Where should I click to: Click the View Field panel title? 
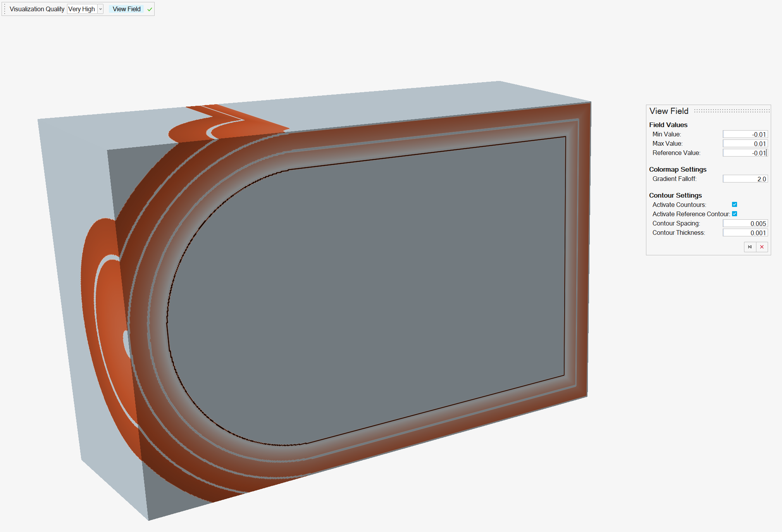[669, 111]
